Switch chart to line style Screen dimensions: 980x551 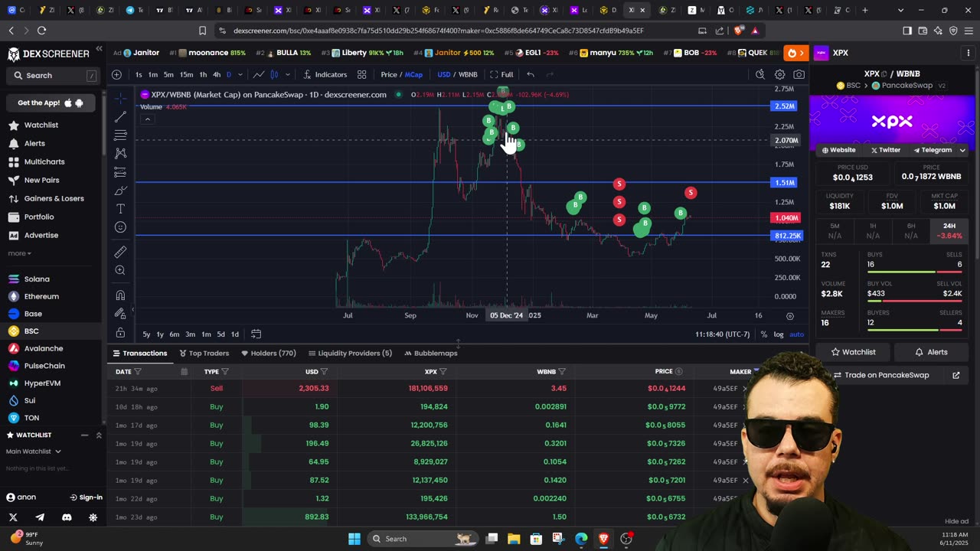259,74
